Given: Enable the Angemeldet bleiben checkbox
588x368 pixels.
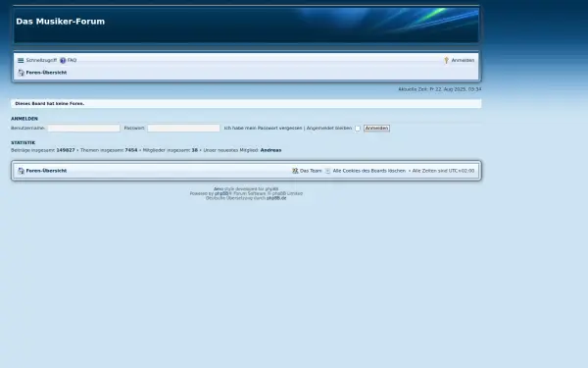Looking at the screenshot, I should 358,129.
